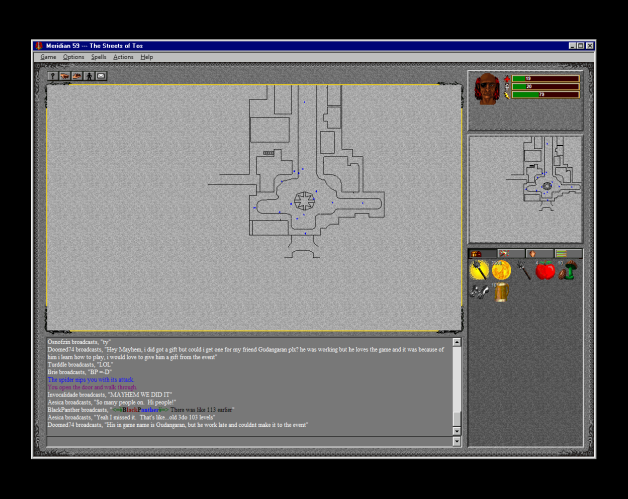Click the fountain circle on main map

(x=304, y=201)
